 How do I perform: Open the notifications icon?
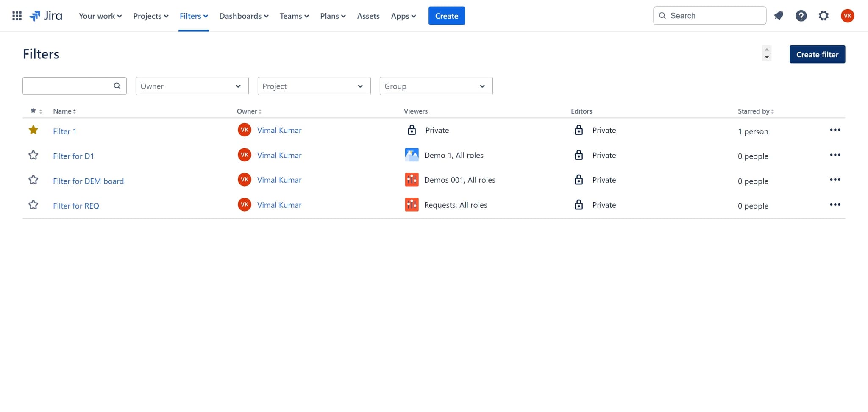pyautogui.click(x=779, y=16)
